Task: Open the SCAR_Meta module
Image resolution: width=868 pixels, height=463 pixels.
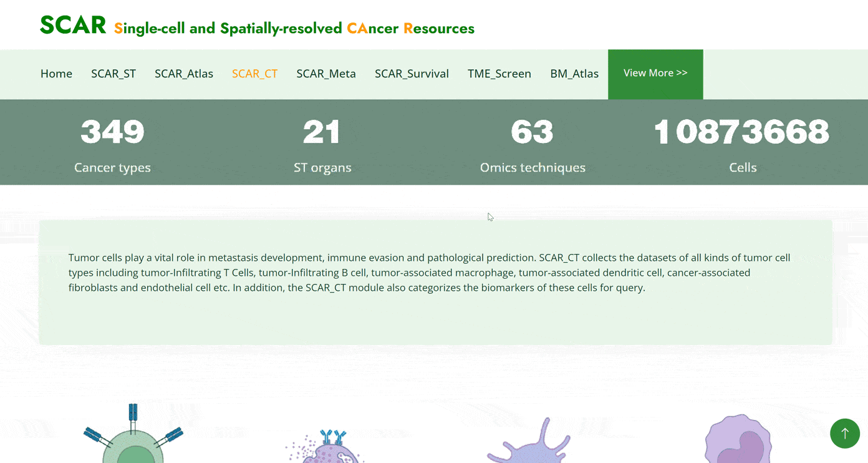Action: (326, 74)
